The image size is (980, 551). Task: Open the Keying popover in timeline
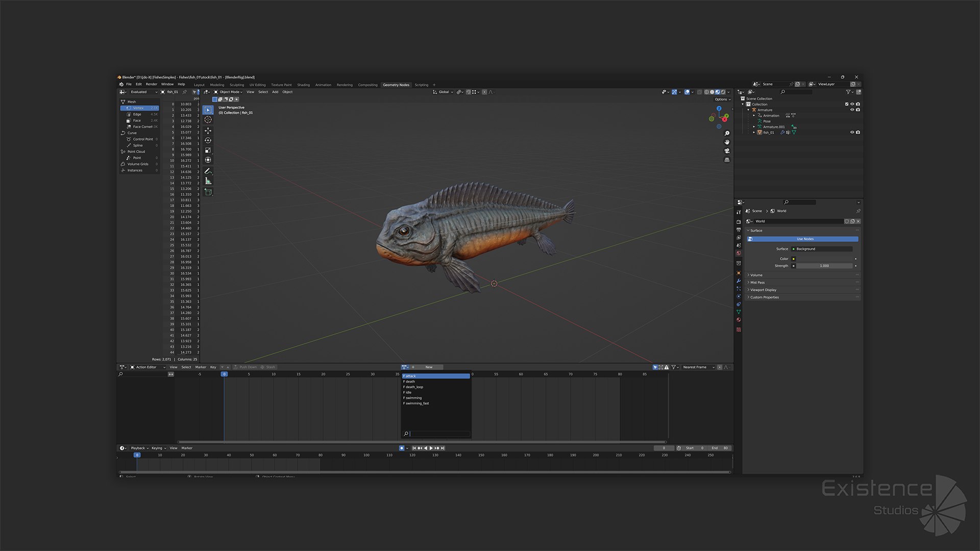(x=159, y=448)
